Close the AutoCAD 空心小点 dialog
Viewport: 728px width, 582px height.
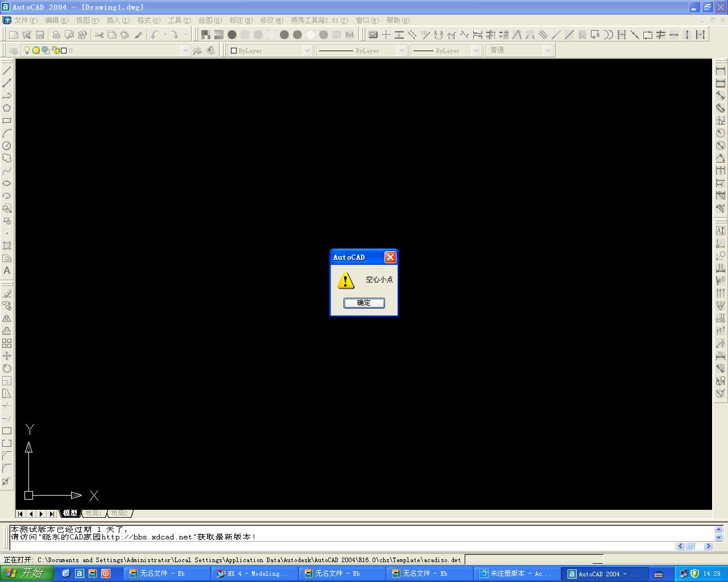[390, 257]
